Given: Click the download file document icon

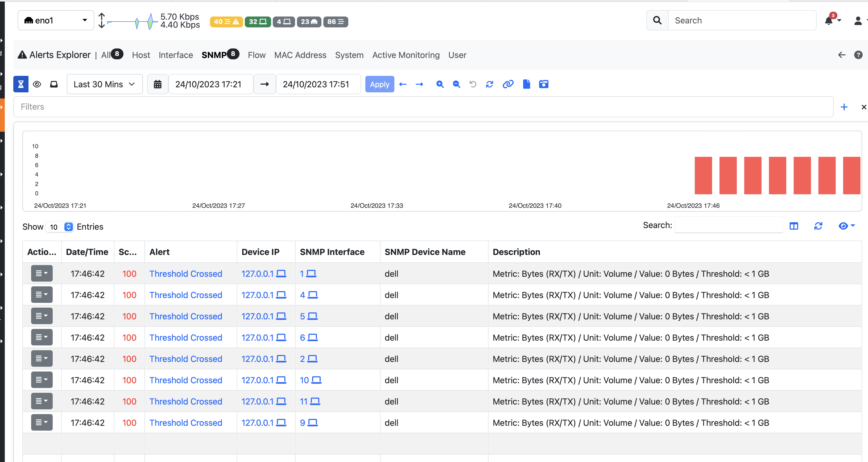Looking at the screenshot, I should point(526,84).
